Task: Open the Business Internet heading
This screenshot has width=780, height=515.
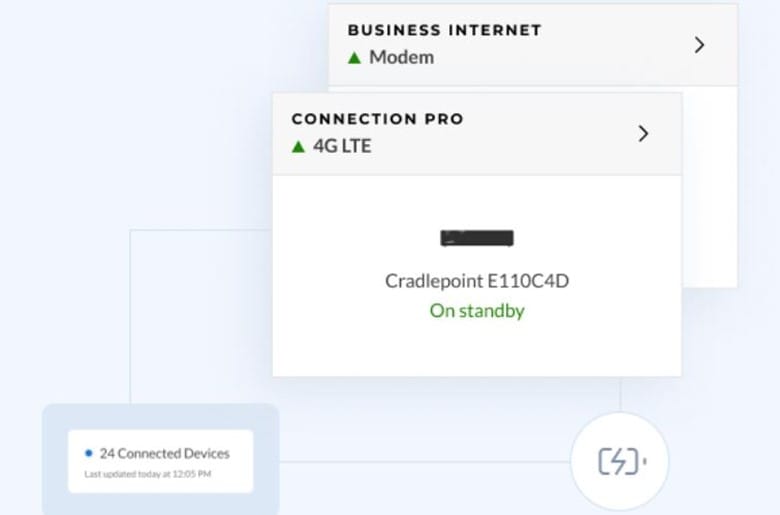Action: pos(444,30)
